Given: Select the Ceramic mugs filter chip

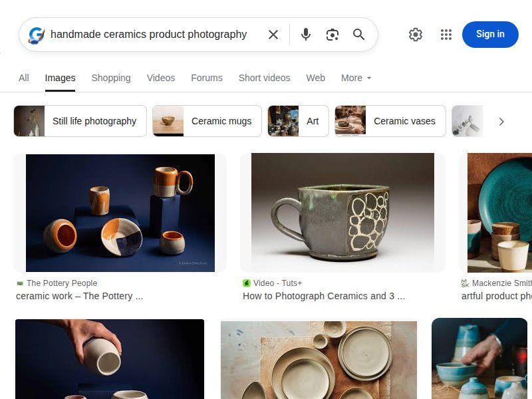Looking at the screenshot, I should click(x=206, y=121).
